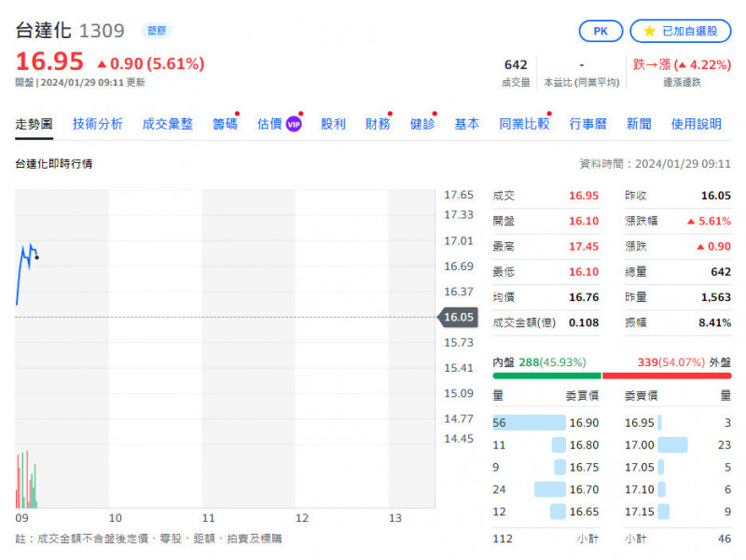This screenshot has height=560, width=746.
Task: Click the ask volume bar showing 23
Action: (x=672, y=445)
